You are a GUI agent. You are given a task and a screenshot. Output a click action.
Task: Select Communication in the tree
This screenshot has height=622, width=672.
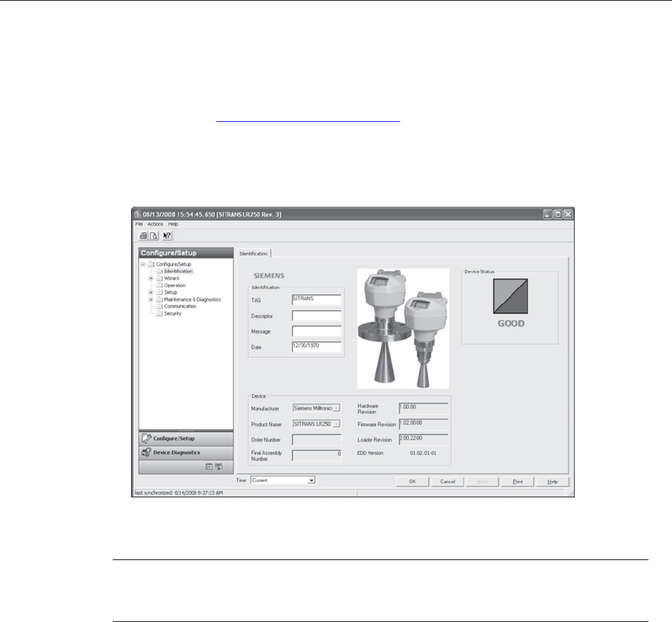tap(180, 306)
